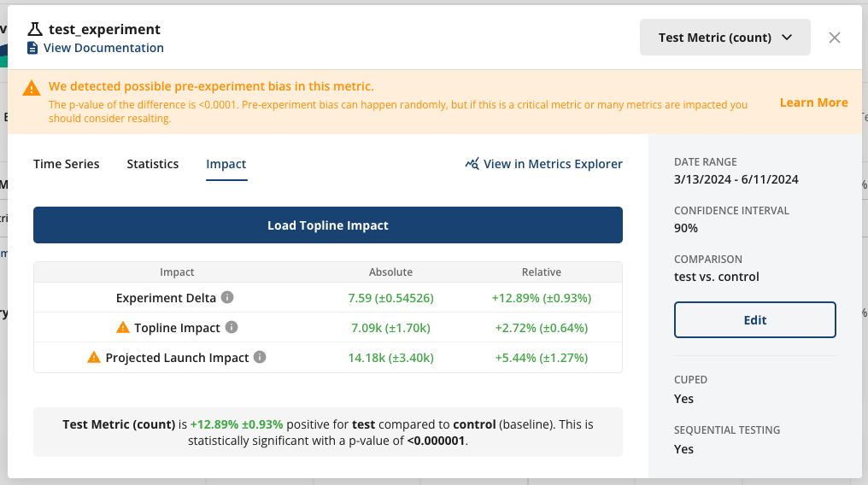Screen dimensions: 868x485
Task: Switch to the Time Series tab
Action: tap(66, 164)
